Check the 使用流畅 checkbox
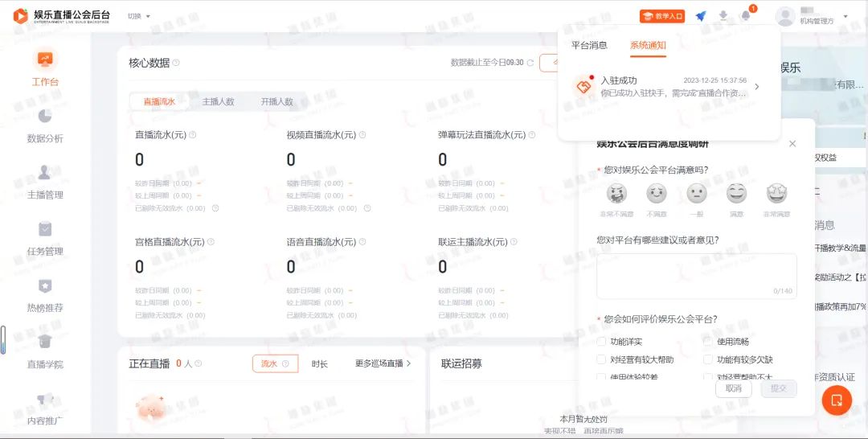The height and width of the screenshot is (439, 868). (x=707, y=342)
